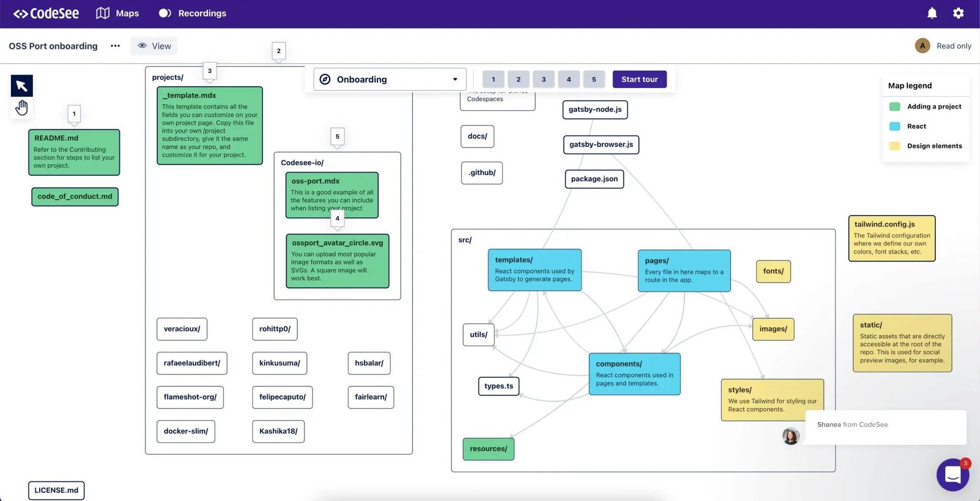The image size is (980, 501).
Task: Click the Read only user avatar
Action: [922, 46]
